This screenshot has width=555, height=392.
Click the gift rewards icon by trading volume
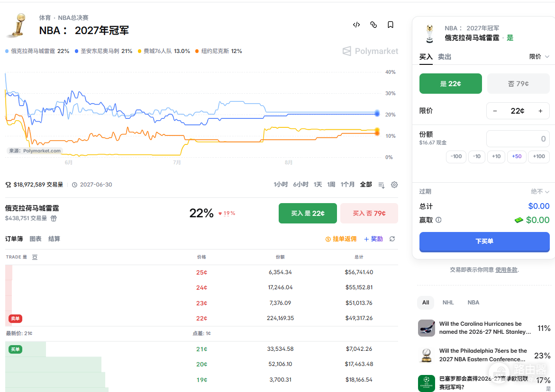[x=54, y=218]
